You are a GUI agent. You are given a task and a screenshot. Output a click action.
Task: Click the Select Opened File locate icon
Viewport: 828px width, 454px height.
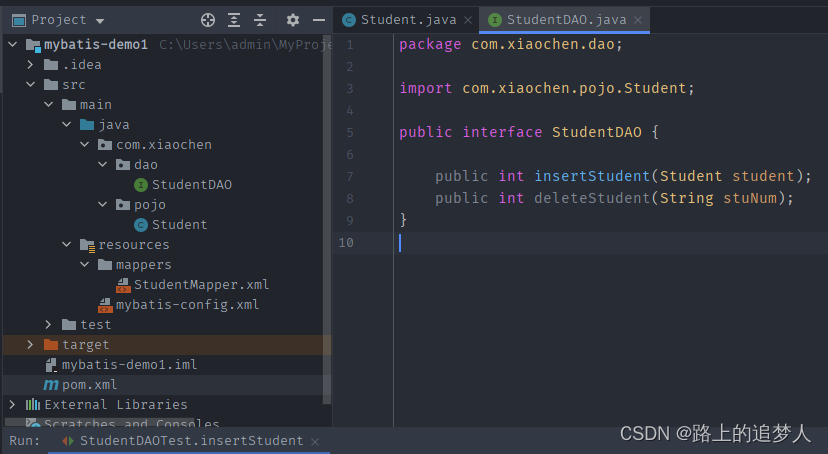[208, 20]
